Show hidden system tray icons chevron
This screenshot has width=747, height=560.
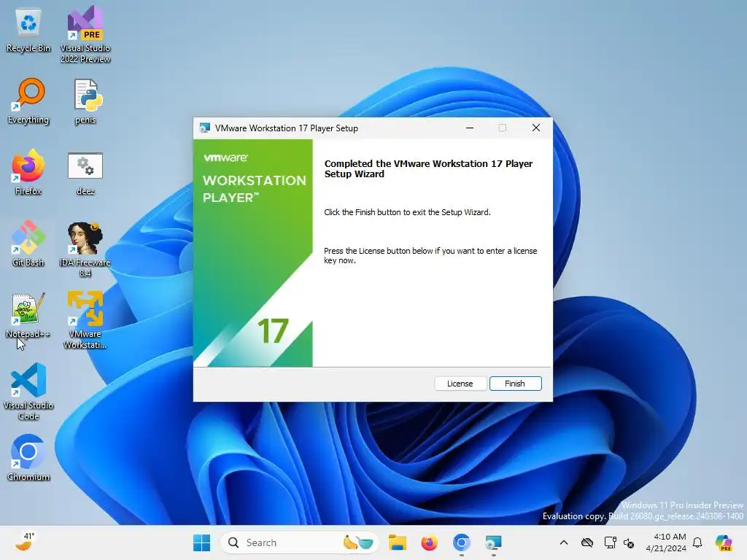point(564,542)
